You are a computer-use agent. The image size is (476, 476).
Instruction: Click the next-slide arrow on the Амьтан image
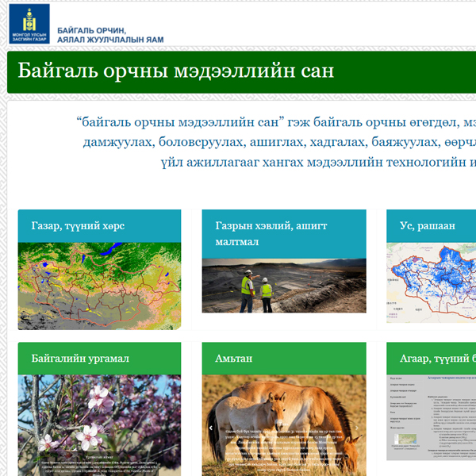[358, 428]
